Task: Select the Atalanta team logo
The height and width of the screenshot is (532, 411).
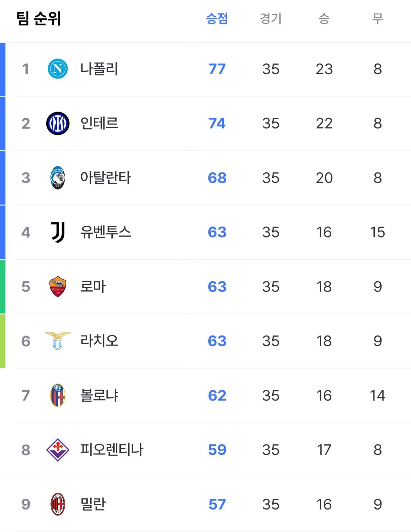Action: click(x=58, y=178)
